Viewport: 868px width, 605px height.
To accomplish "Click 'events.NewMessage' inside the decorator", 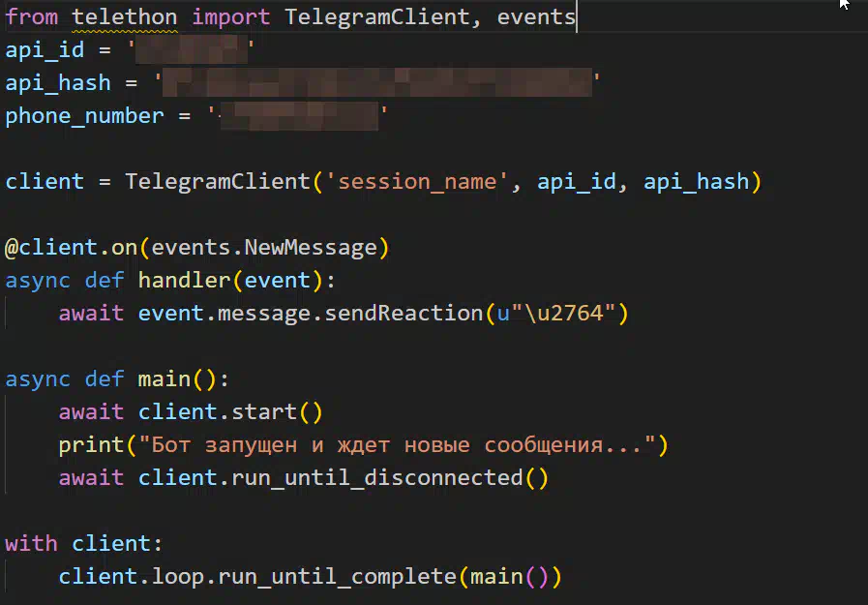I will (x=264, y=248).
